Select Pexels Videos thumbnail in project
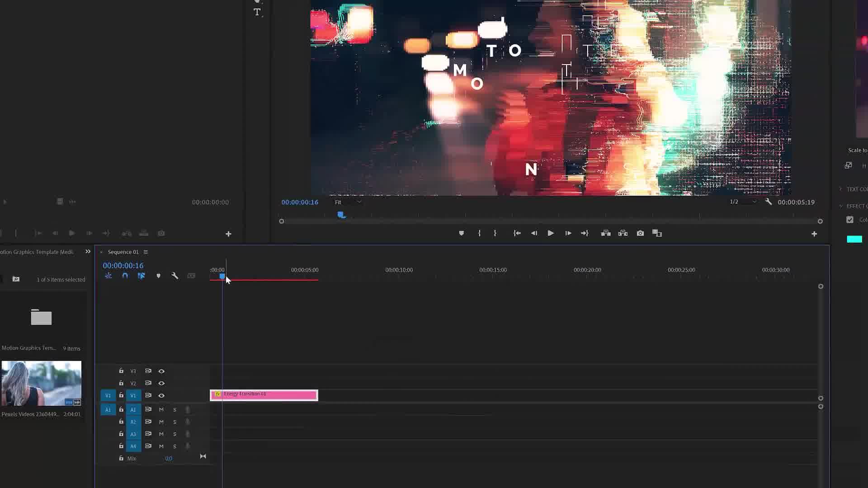 41,383
